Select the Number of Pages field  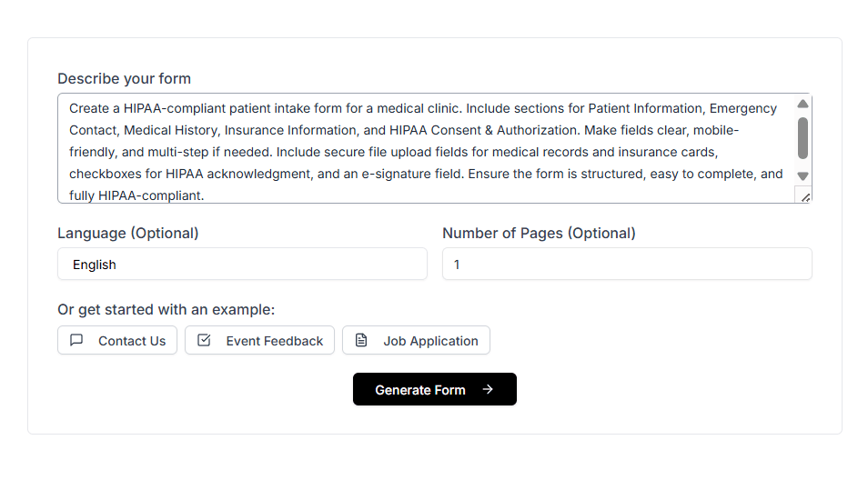(627, 265)
